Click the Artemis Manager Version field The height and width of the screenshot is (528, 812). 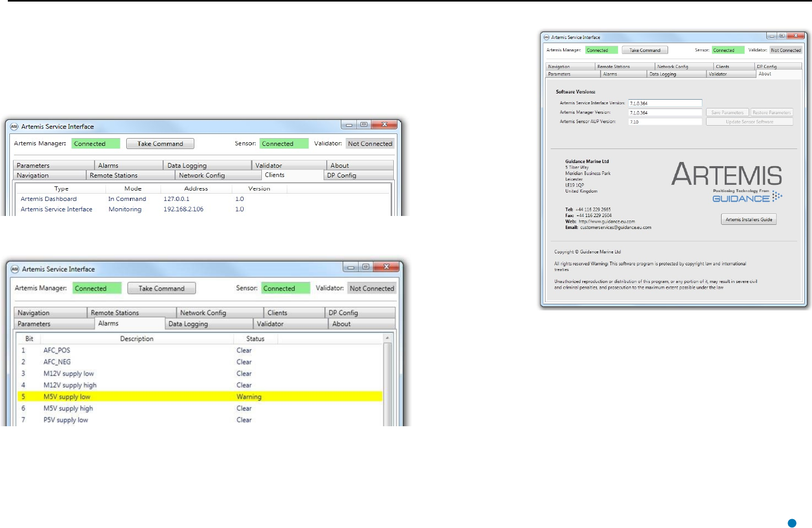pyautogui.click(x=665, y=112)
